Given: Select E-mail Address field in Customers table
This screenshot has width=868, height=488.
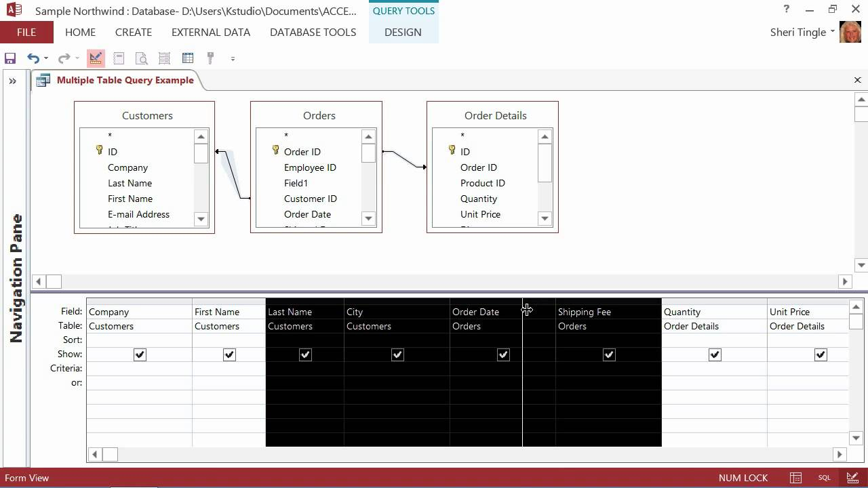Looking at the screenshot, I should (x=138, y=214).
